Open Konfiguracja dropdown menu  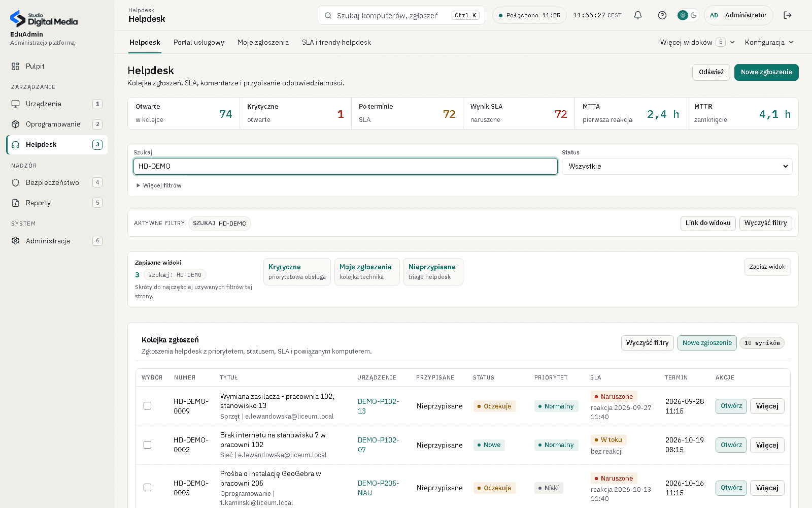click(769, 42)
